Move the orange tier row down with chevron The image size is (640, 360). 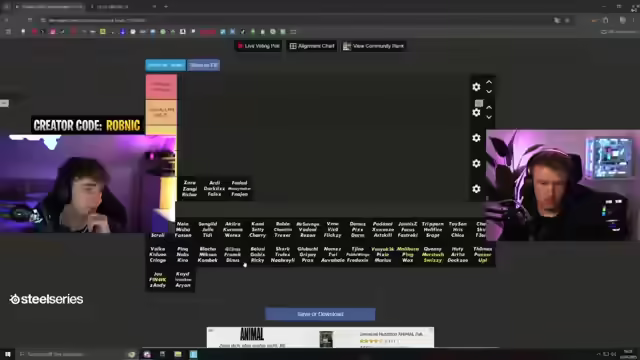489,117
